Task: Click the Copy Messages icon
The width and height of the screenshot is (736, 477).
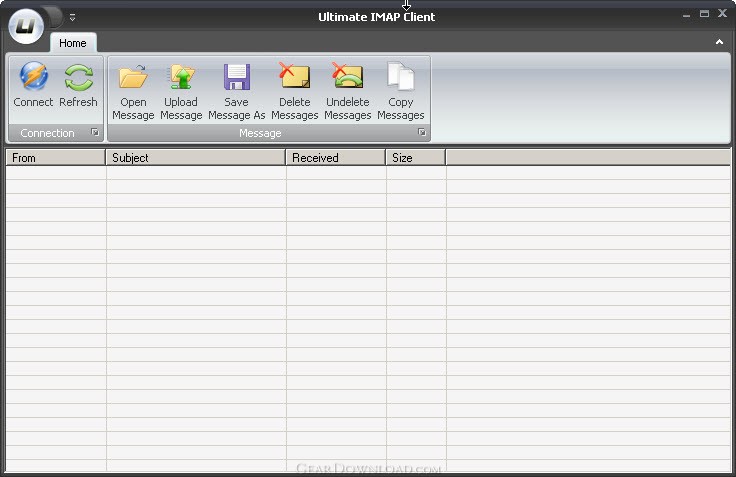Action: point(401,76)
